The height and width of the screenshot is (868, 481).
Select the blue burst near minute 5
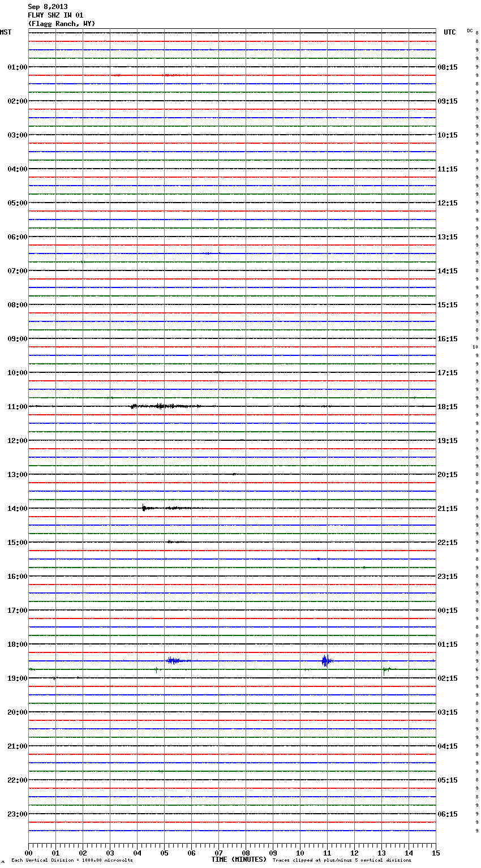pyautogui.click(x=175, y=660)
